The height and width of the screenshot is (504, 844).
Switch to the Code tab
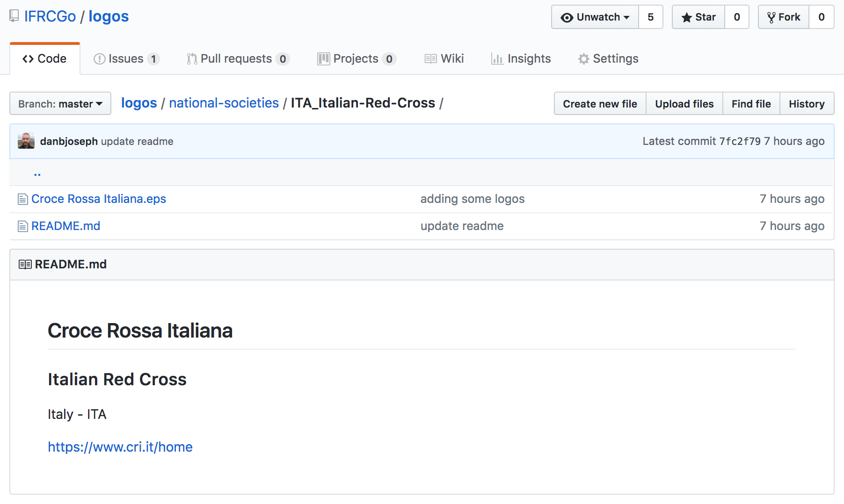coord(45,58)
